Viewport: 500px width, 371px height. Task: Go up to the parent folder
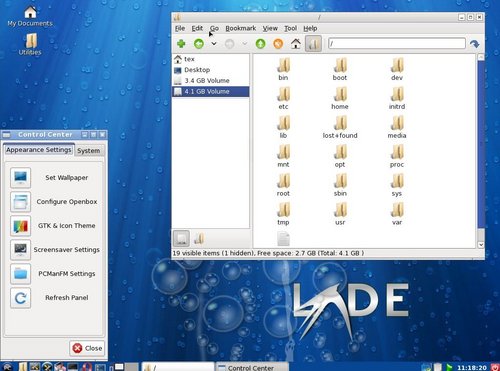pyautogui.click(x=260, y=44)
